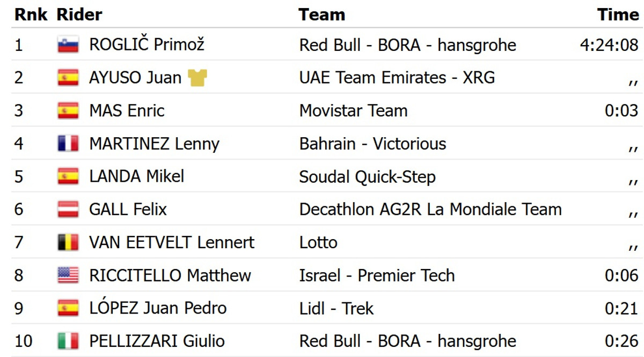Click the Team column header
The image size is (644, 357).
point(321,14)
